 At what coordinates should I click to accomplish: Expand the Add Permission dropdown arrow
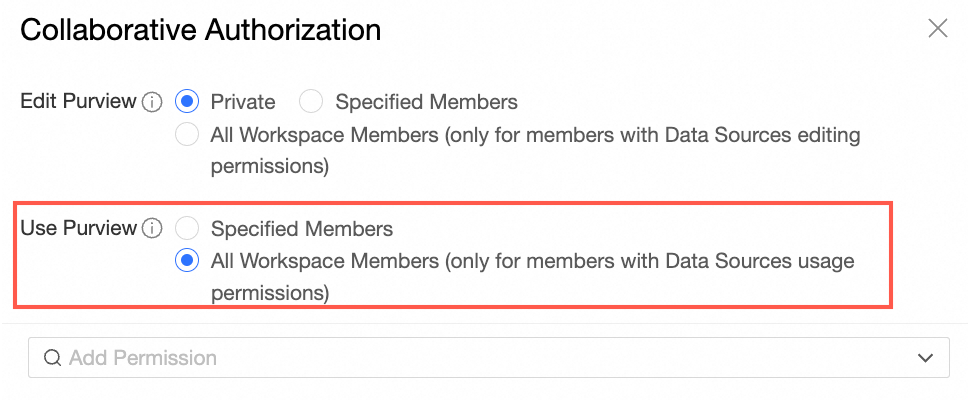tap(926, 358)
